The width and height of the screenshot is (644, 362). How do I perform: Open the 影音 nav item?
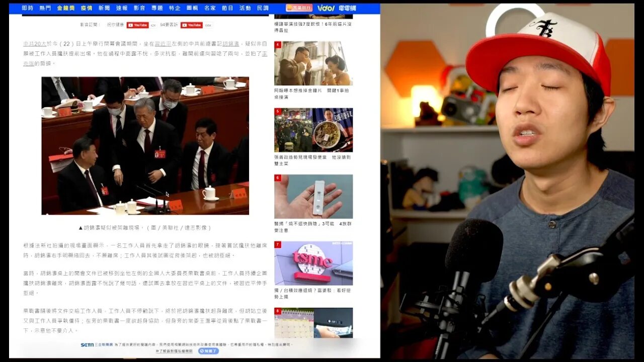(x=139, y=8)
